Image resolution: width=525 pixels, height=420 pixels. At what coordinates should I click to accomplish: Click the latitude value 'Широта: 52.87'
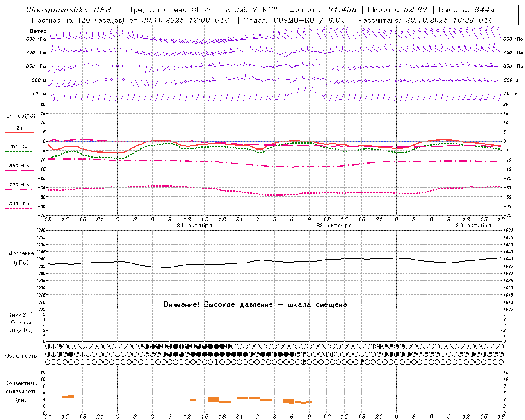point(397,10)
